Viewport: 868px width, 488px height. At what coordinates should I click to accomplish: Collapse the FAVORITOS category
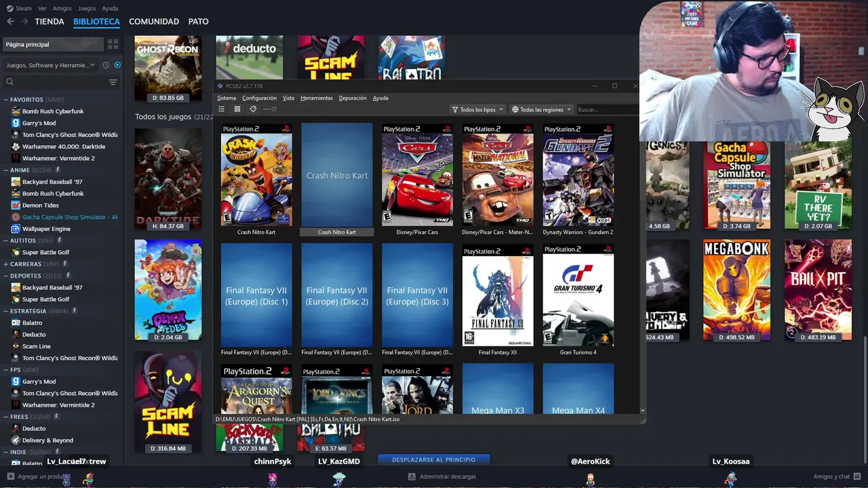pos(5,100)
